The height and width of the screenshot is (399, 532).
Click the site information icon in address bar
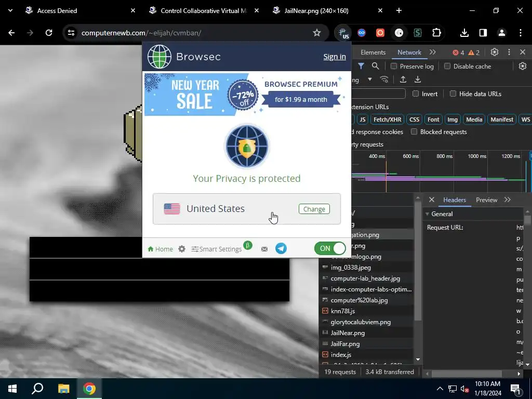pos(71,33)
